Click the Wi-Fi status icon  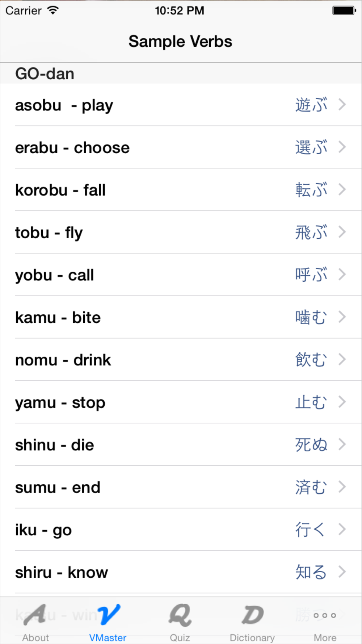pyautogui.click(x=53, y=10)
